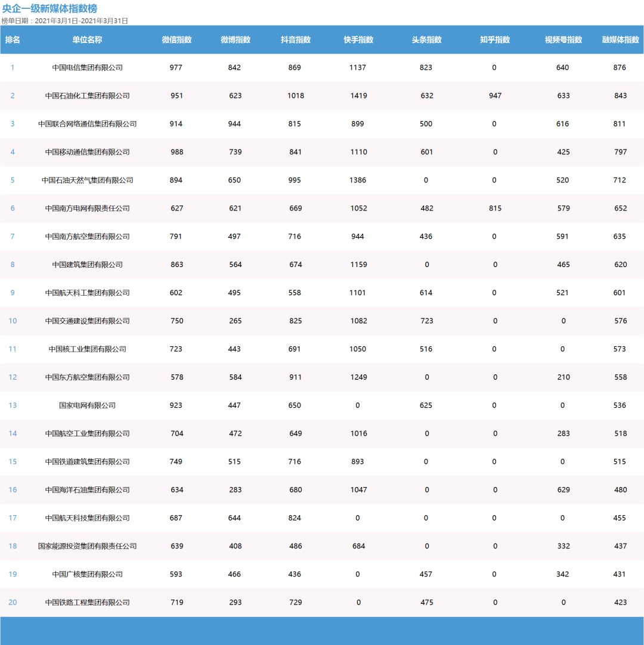The height and width of the screenshot is (645, 644).
Task: Click 国家能源投资's 快手指数 value 684
Action: click(358, 546)
